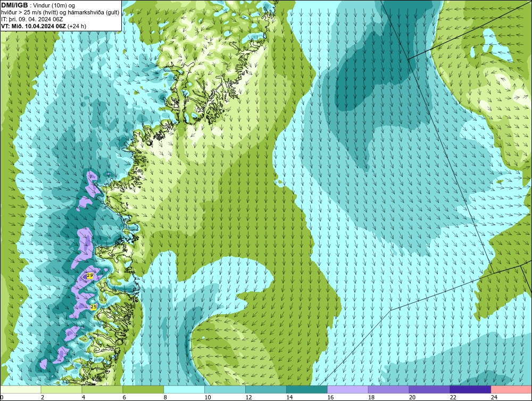The image size is (532, 401).
Task: Pick the 2–4 m/s light green swatch
Action: click(61, 389)
